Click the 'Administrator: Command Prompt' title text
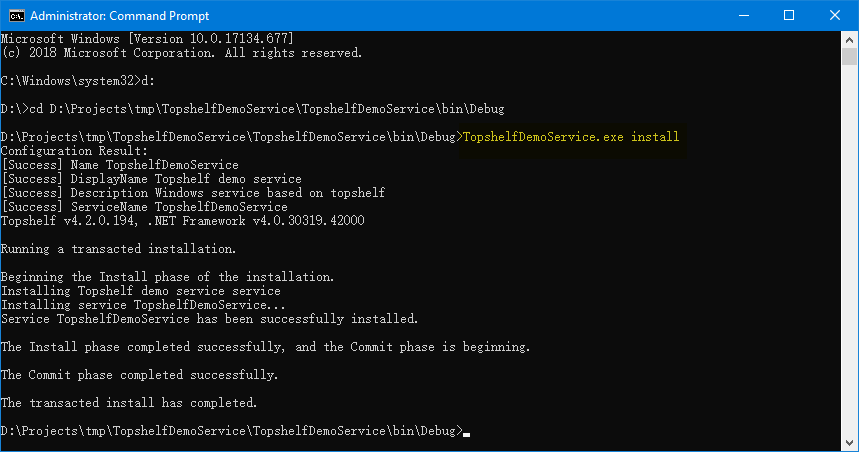Image resolution: width=859 pixels, height=452 pixels. [119, 16]
